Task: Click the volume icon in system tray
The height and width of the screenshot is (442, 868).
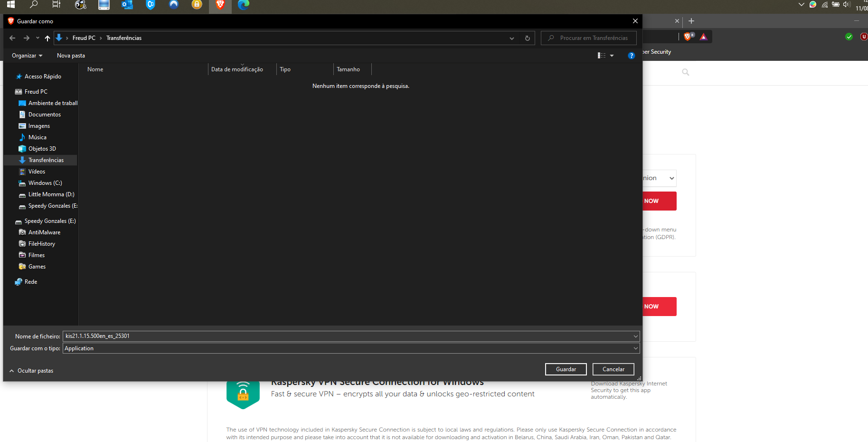Action: [x=847, y=4]
